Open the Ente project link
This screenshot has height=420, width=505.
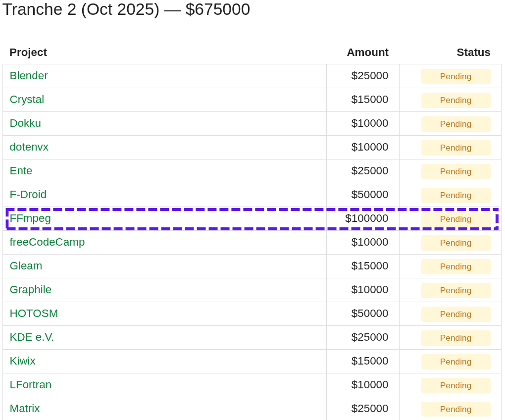click(21, 171)
